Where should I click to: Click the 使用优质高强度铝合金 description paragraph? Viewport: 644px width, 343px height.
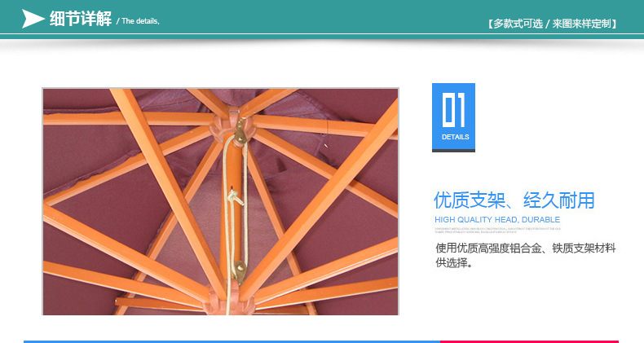525,255
